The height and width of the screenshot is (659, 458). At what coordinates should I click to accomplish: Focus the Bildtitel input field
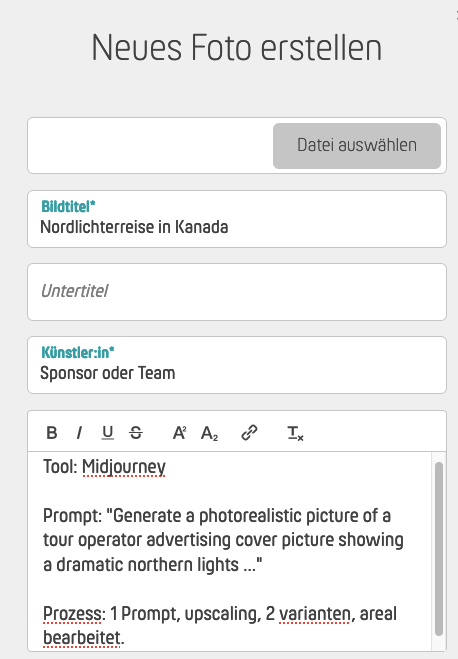click(237, 219)
